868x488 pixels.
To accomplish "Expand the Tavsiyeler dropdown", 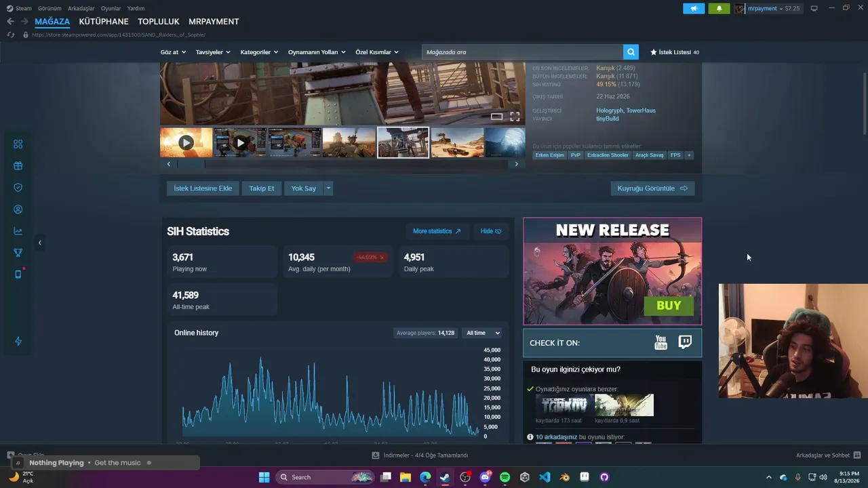I will [x=213, y=52].
